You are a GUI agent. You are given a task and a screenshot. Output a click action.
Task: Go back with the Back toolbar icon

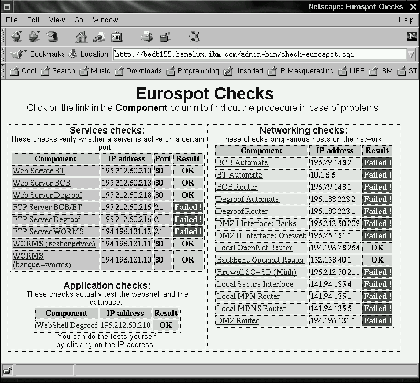(16, 36)
